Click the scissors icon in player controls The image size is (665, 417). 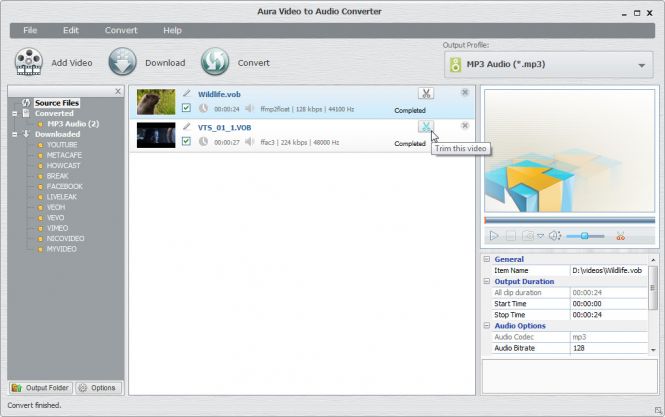[620, 236]
